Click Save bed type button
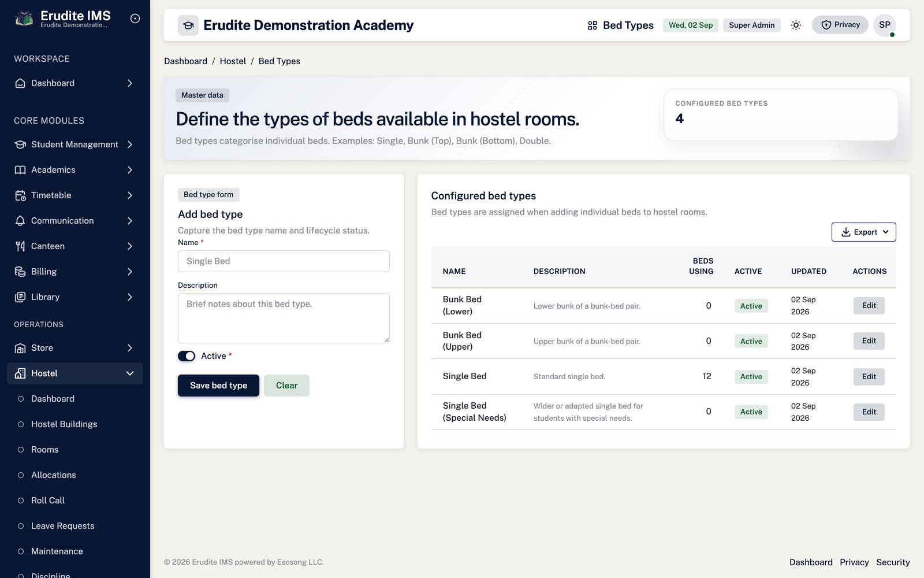Image resolution: width=924 pixels, height=578 pixels. tap(218, 386)
